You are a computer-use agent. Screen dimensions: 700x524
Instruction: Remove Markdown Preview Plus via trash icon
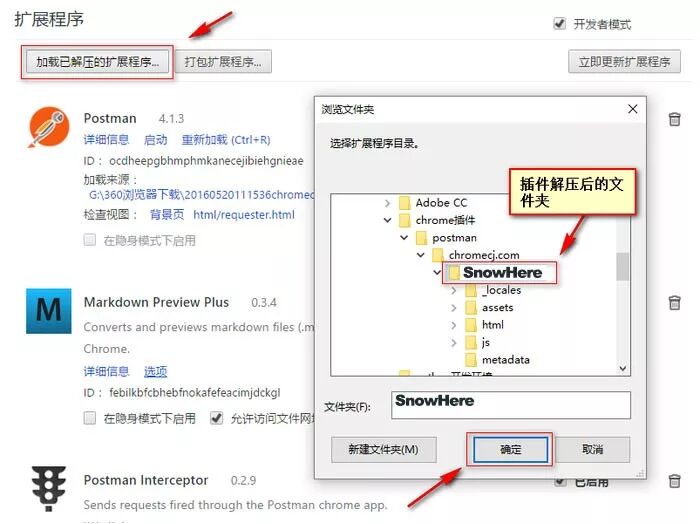(x=674, y=303)
